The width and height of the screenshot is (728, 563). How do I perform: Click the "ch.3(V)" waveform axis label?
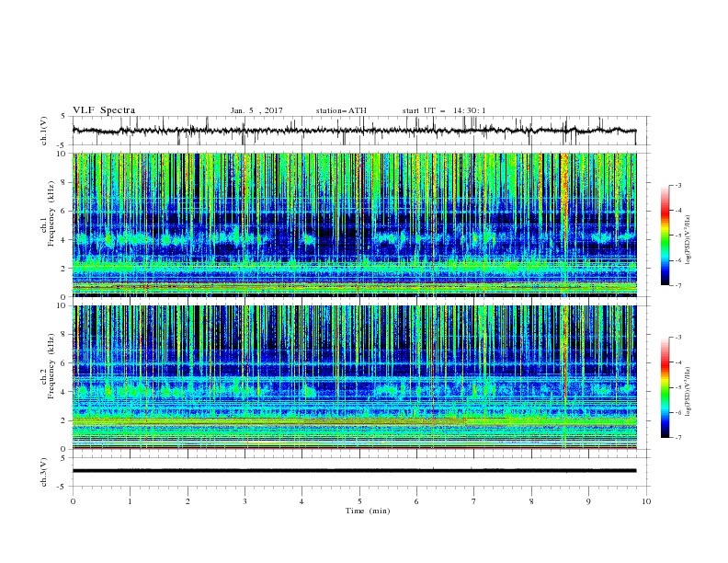click(44, 472)
